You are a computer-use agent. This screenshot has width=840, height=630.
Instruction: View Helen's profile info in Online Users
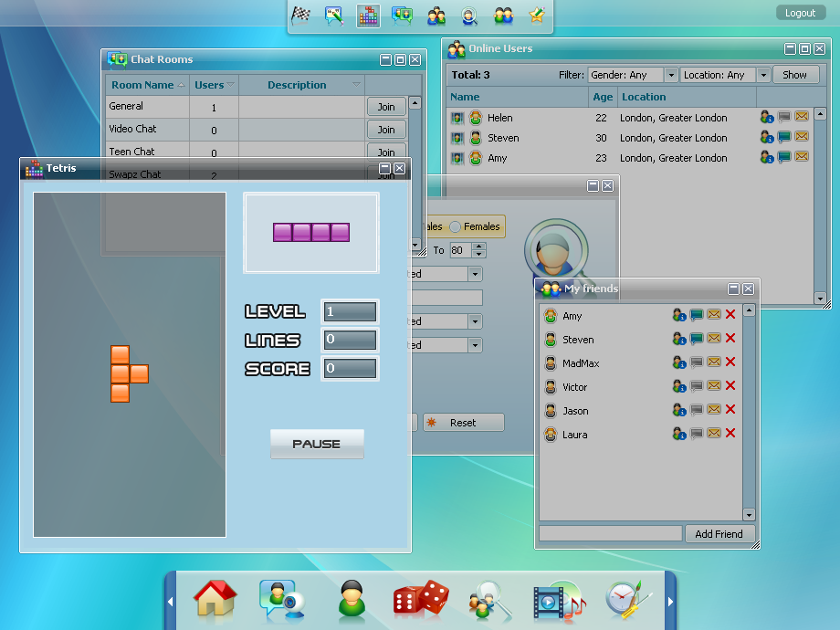[x=767, y=117]
